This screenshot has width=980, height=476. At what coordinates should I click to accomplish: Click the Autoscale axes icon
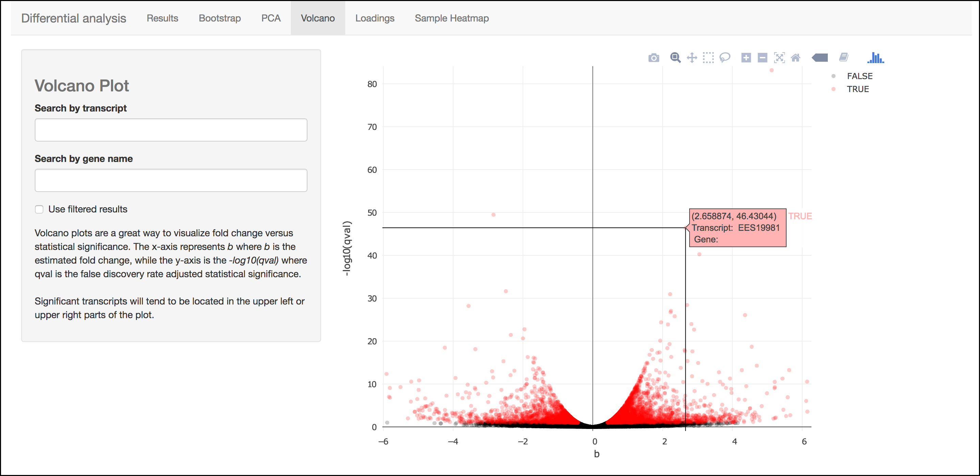tap(779, 58)
